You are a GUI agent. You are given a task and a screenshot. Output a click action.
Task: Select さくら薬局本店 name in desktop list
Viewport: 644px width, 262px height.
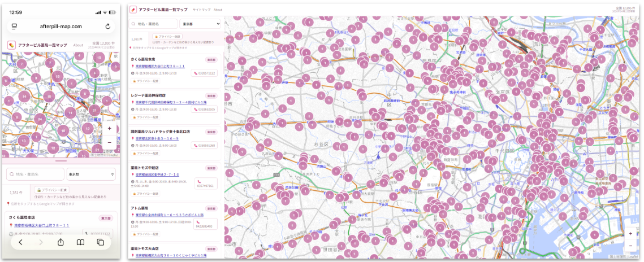142,59
